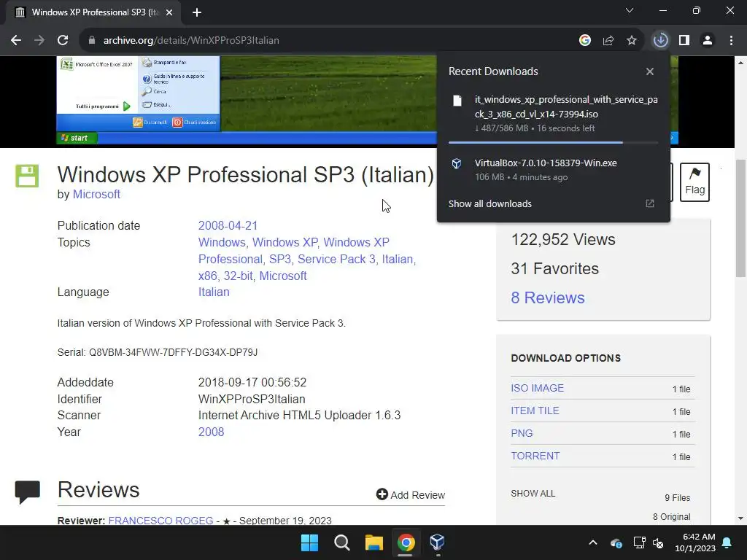747x560 pixels.
Task: Select the TORRENT download option
Action: point(535,456)
